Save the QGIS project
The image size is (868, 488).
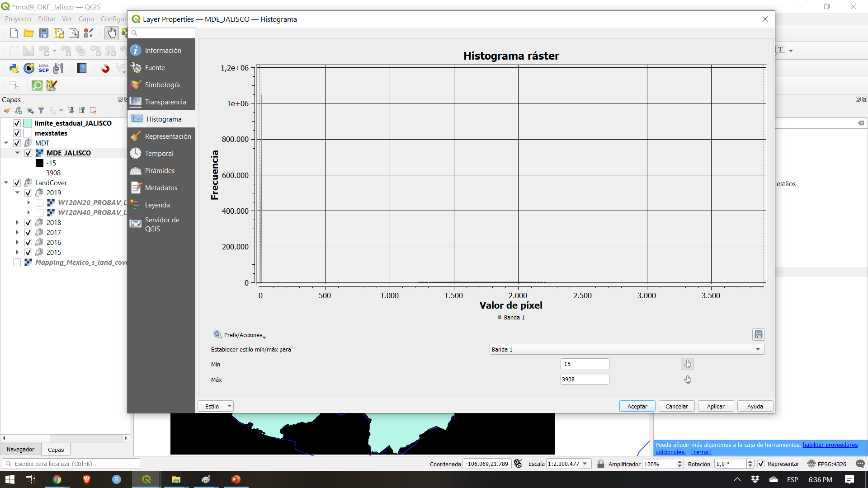coord(44,33)
